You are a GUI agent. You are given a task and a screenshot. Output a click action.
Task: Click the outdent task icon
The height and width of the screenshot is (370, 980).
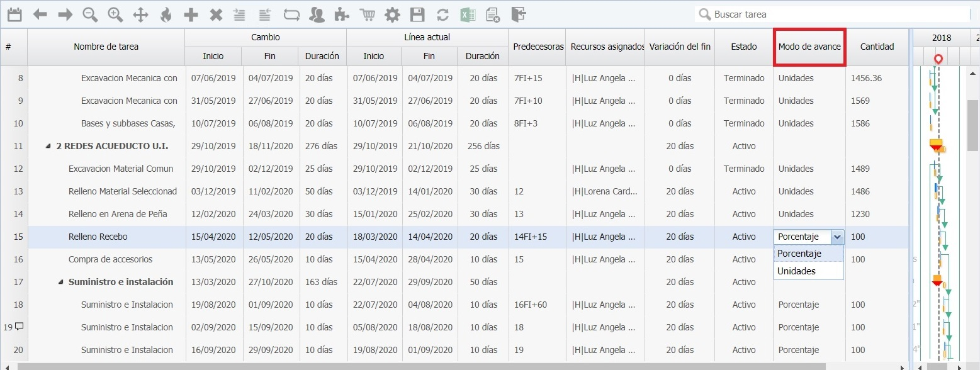pyautogui.click(x=265, y=14)
